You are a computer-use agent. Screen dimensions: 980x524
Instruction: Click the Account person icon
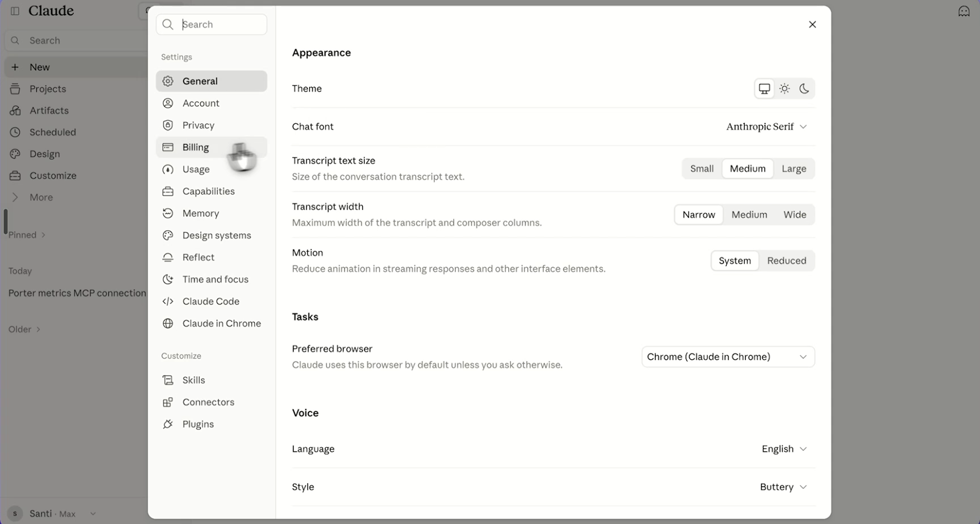(168, 103)
